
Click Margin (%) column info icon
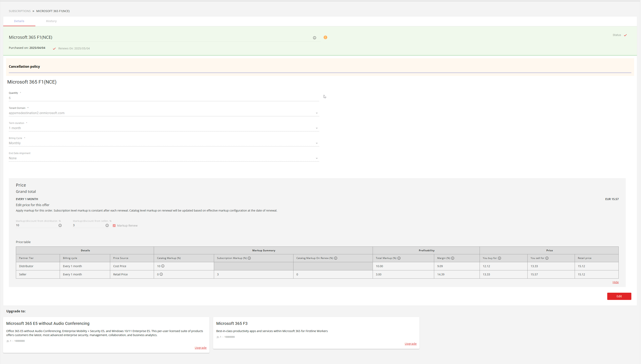[x=452, y=258]
